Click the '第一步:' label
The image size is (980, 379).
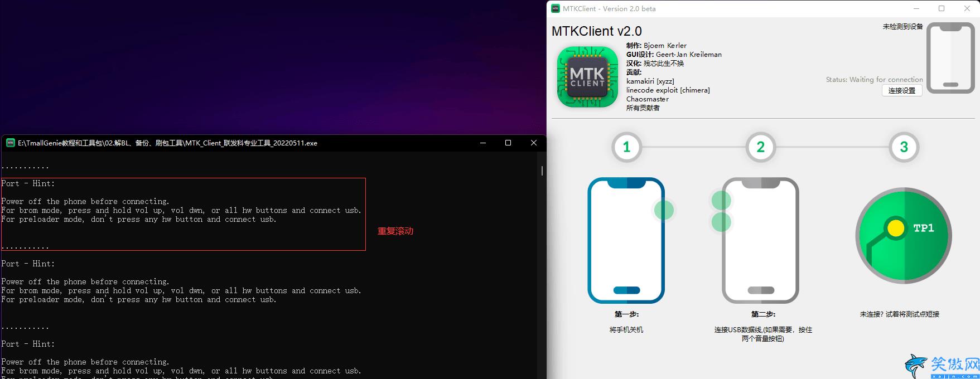(626, 314)
